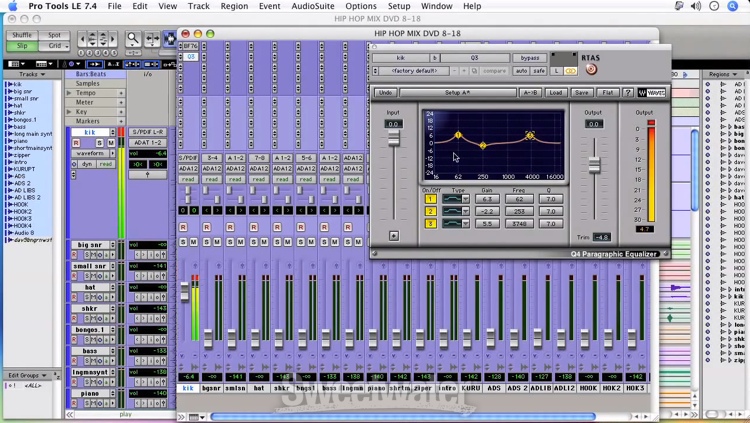Click the A->B copy button
Image resolution: width=750 pixels, height=423 pixels.
coord(529,92)
